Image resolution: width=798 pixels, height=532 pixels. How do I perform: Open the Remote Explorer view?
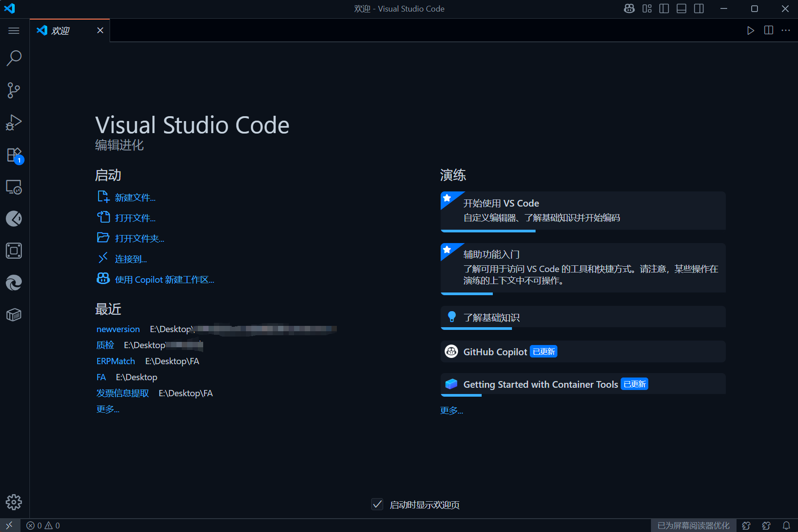pos(14,187)
